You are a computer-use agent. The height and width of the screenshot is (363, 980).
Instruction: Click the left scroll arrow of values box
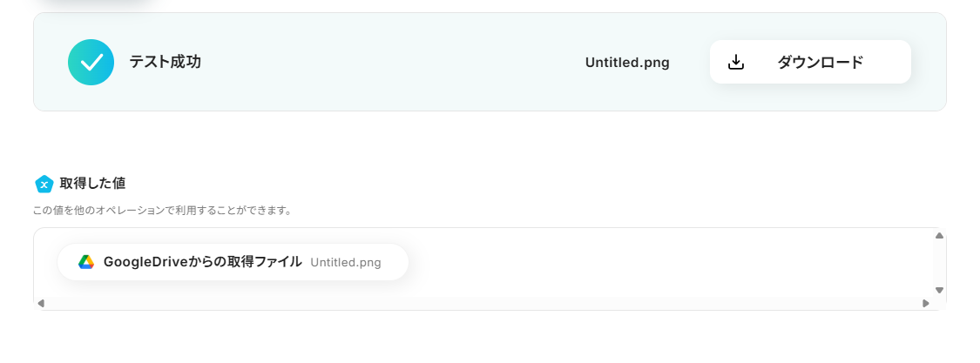40,303
